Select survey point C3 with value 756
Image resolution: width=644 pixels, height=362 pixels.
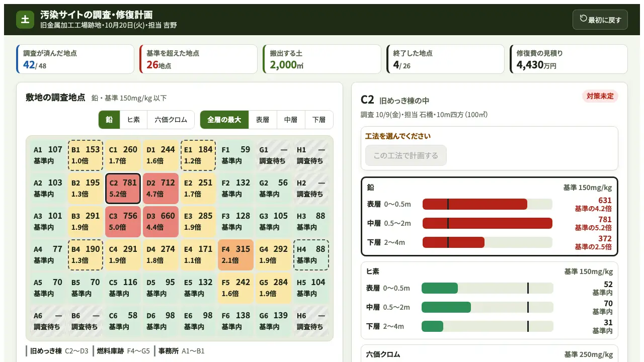click(123, 222)
